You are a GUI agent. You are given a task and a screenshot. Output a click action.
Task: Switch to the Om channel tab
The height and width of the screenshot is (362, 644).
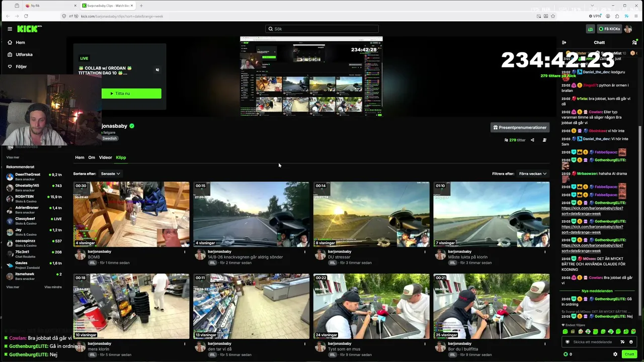point(92,157)
